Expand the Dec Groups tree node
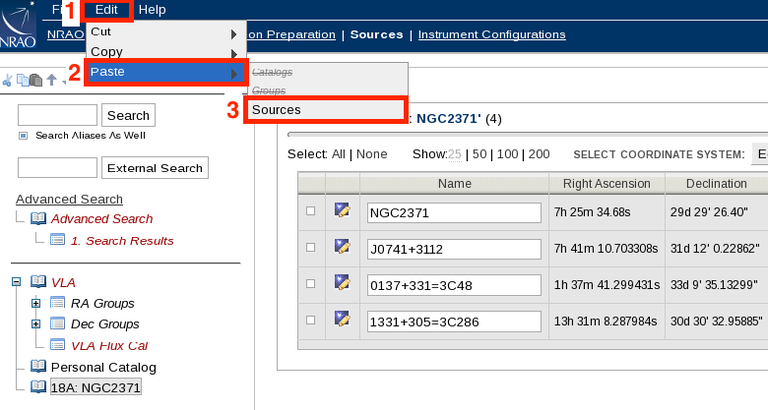Viewport: 768px width, 410px height. click(x=36, y=324)
